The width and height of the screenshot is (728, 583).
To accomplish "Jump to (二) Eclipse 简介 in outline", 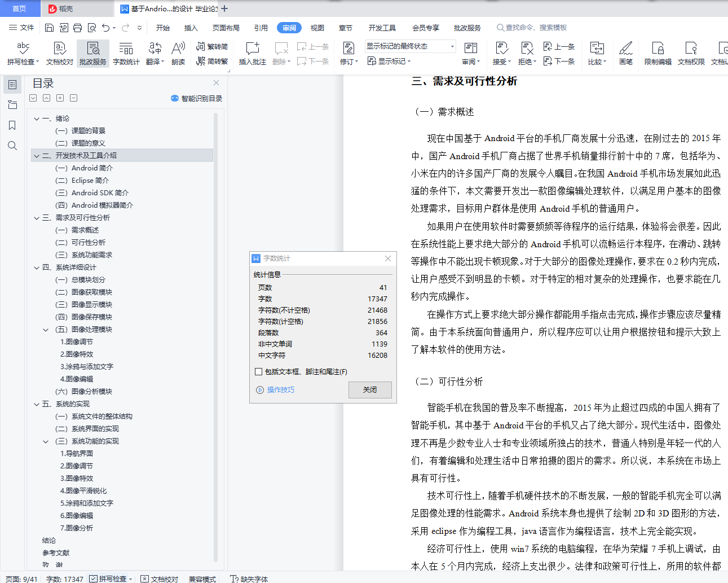I will (82, 181).
